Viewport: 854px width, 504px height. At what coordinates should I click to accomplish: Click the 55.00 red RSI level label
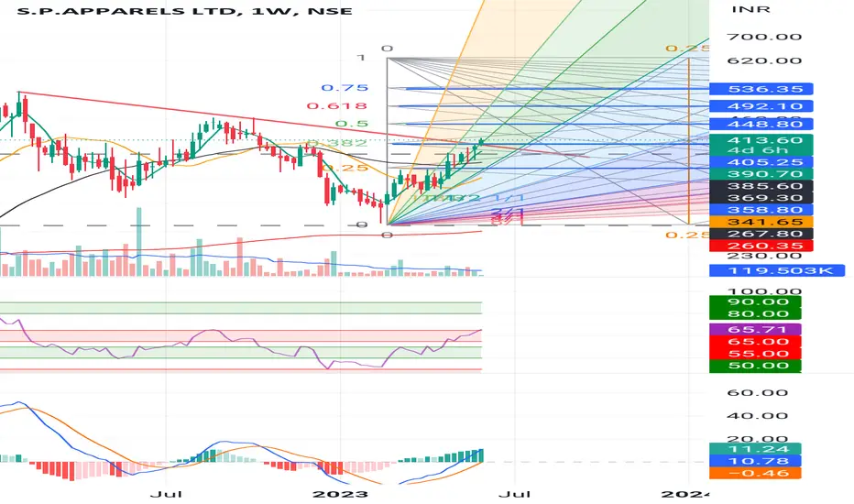pos(755,354)
